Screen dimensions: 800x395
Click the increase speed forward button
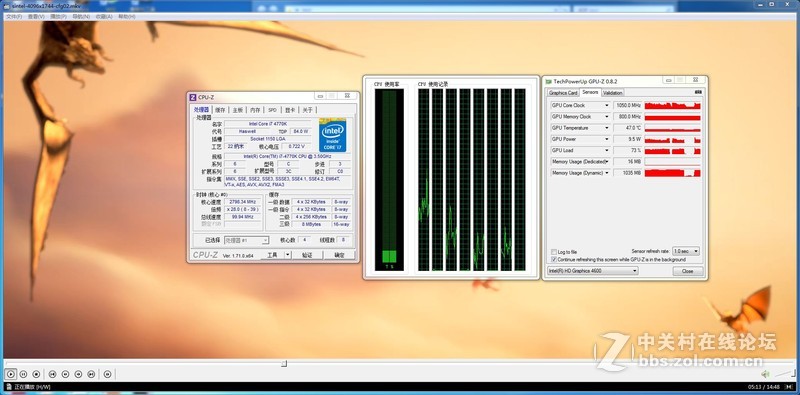click(78, 374)
